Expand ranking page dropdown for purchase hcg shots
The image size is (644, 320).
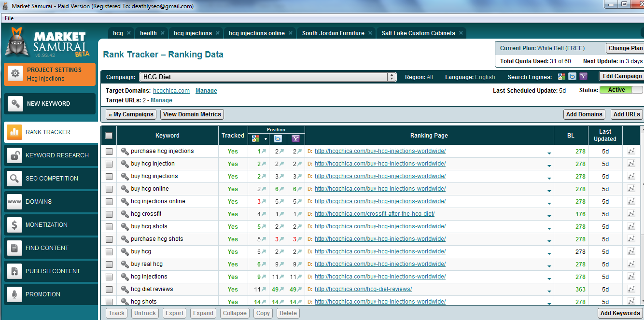coord(549,241)
